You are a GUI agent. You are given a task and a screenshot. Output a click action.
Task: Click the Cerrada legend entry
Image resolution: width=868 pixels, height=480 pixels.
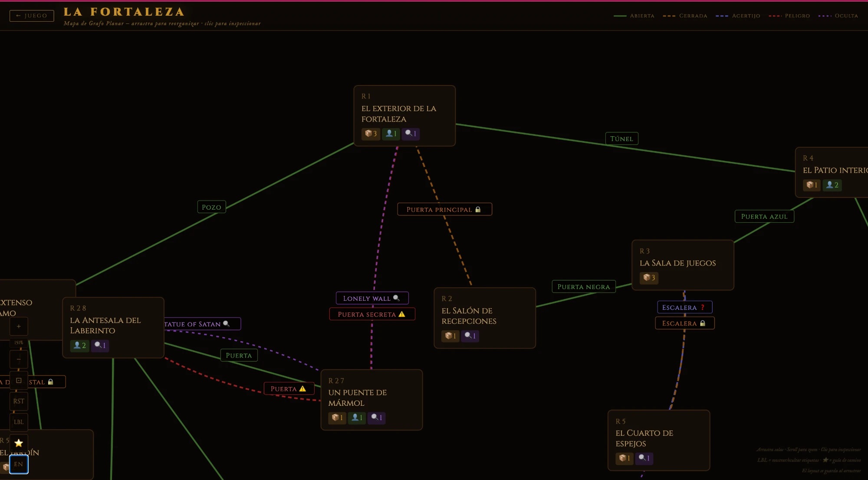coord(685,16)
